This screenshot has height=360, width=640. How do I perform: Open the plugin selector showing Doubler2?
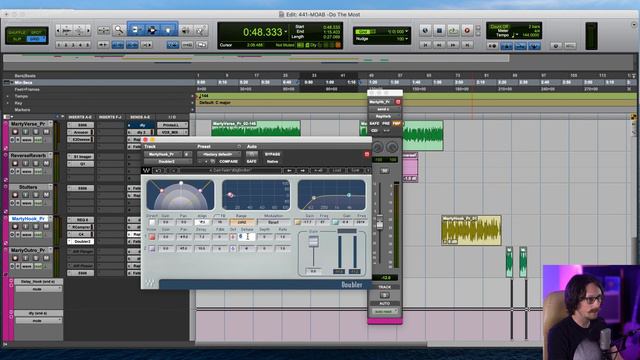click(x=167, y=162)
